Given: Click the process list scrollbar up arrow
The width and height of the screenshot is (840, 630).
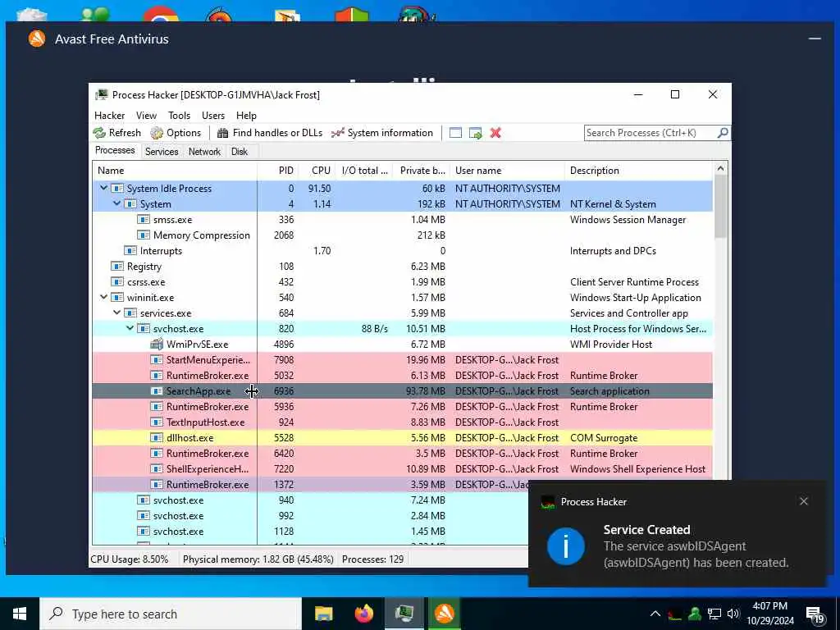Looking at the screenshot, I should click(x=720, y=169).
